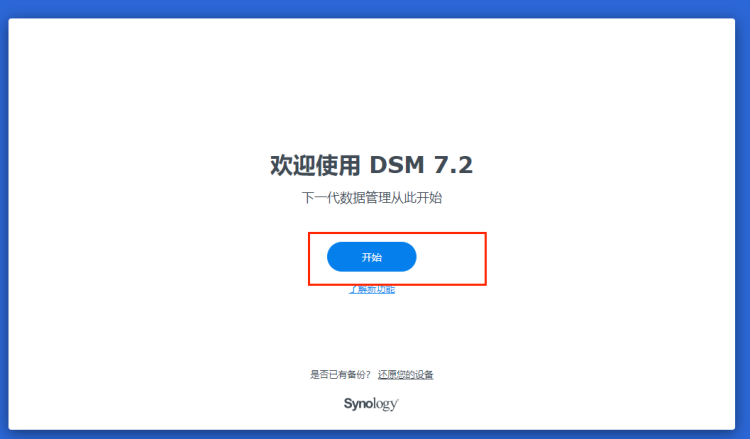Select the 欢迎使用 DSM 7.2 heading
This screenshot has width=750, height=439.
pyautogui.click(x=372, y=165)
